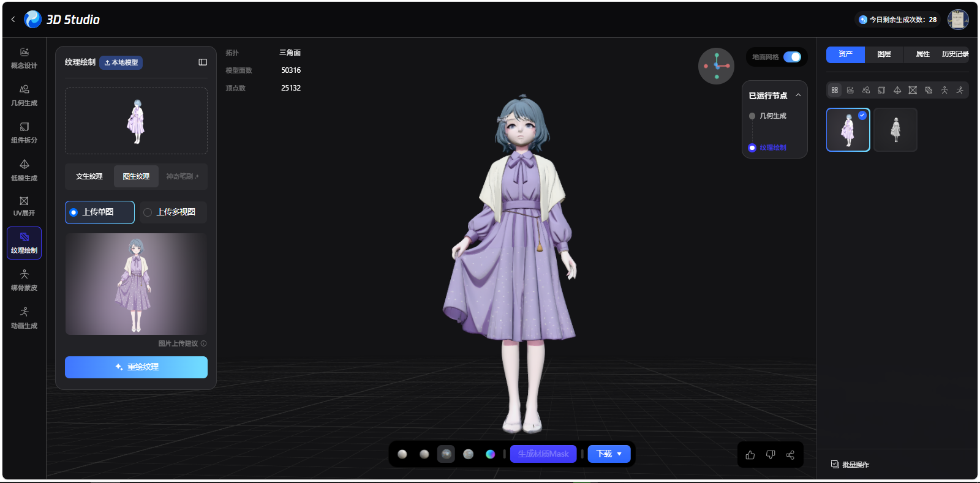This screenshot has height=483, width=980.
Task: Select the 图生纹理 tab
Action: click(x=136, y=176)
